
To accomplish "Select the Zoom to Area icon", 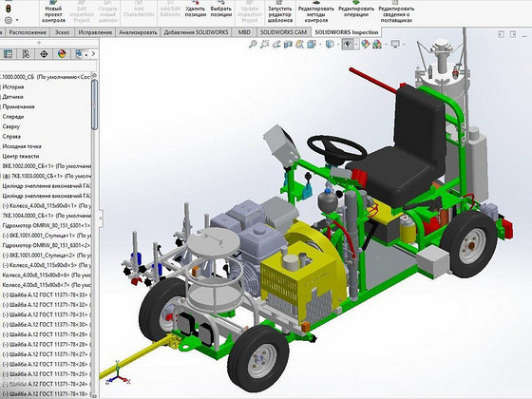I will pos(265,44).
